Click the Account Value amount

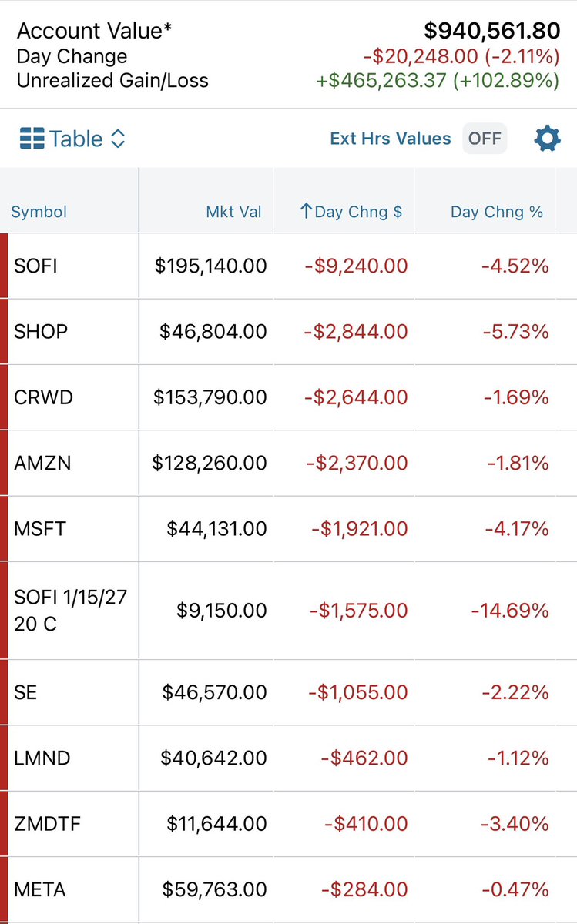click(x=492, y=31)
